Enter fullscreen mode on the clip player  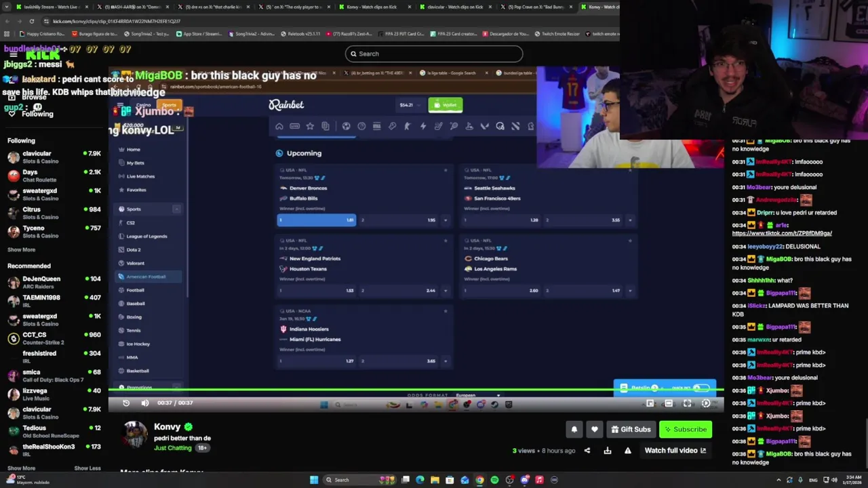(x=687, y=403)
